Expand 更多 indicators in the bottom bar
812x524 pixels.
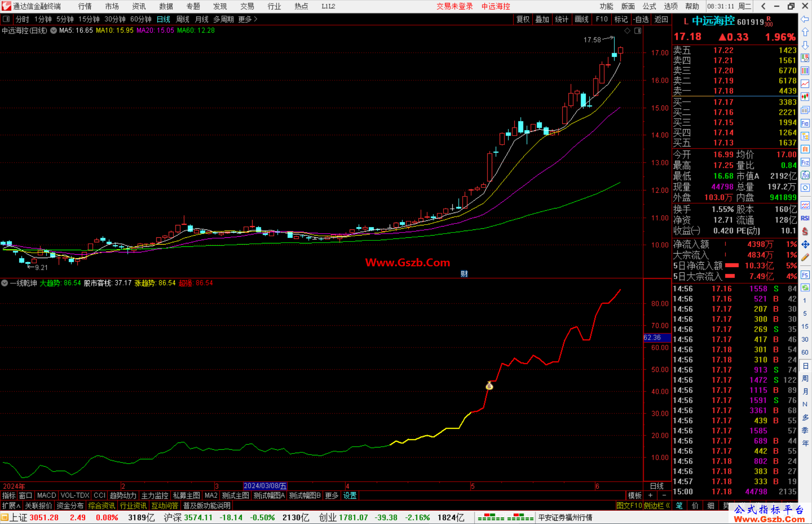pyautogui.click(x=332, y=495)
